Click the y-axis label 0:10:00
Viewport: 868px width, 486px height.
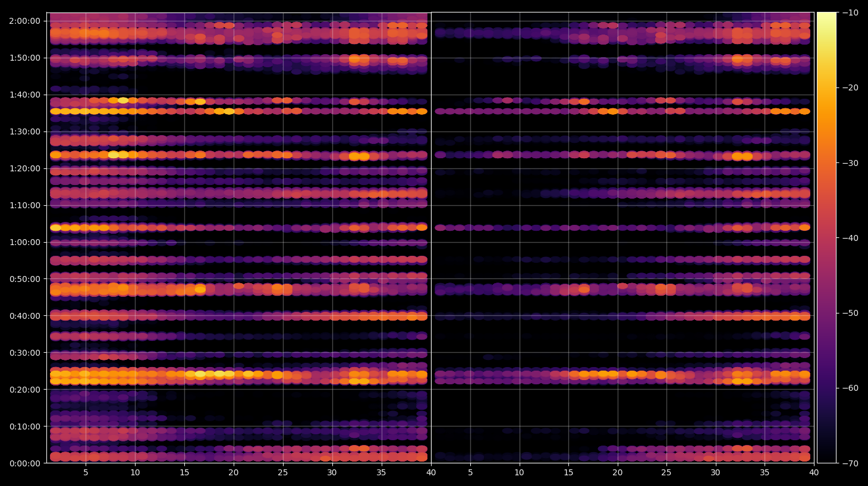(24, 427)
